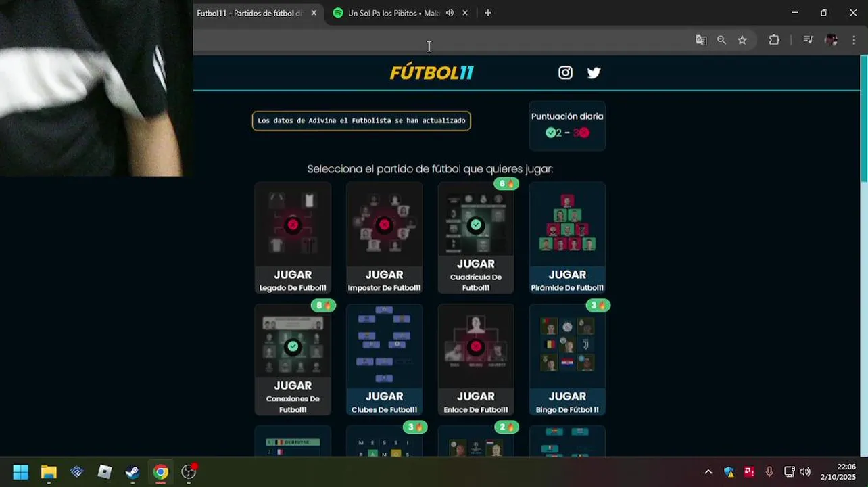Open the OBS Studio taskbar icon
Viewport: 868px width, 487px height.
click(189, 471)
